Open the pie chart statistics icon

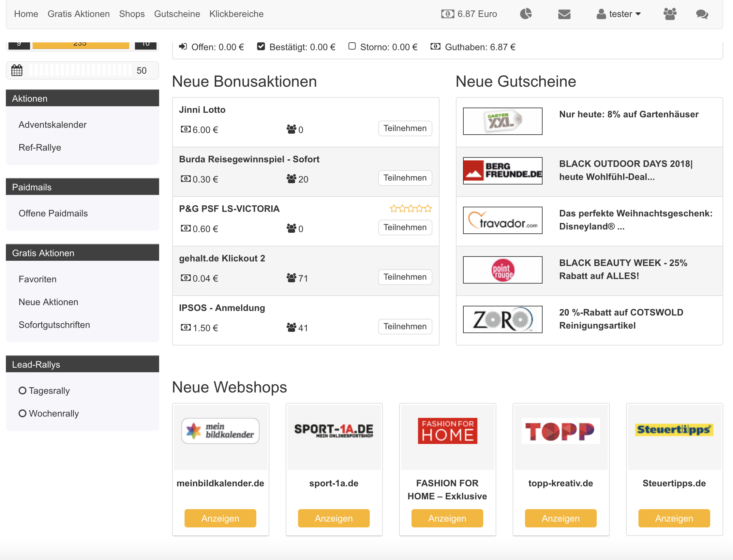coord(526,14)
